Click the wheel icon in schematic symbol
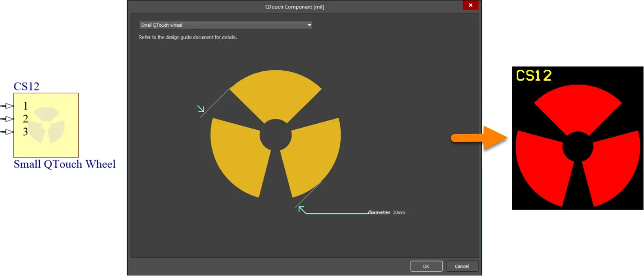The width and height of the screenshot is (644, 276). [x=46, y=124]
